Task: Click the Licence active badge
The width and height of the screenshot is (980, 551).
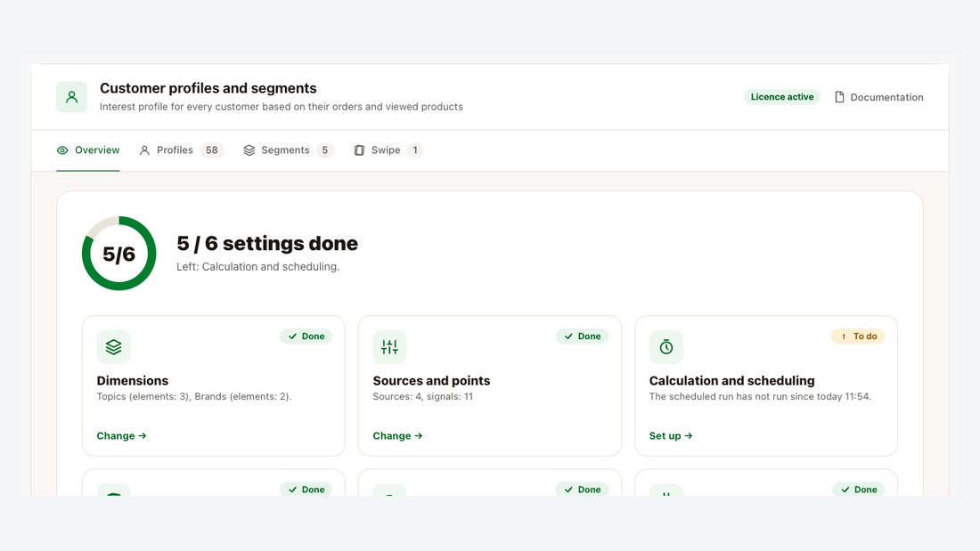Action: click(x=782, y=97)
